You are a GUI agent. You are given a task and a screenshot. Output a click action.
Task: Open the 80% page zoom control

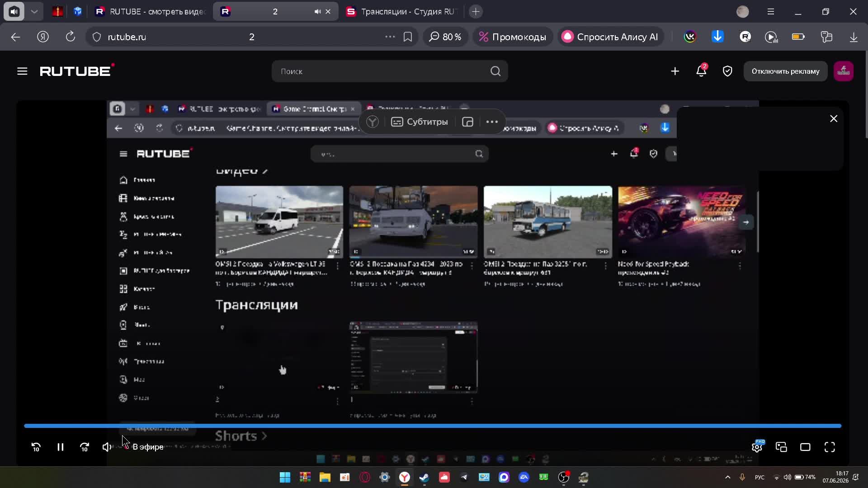[445, 37]
